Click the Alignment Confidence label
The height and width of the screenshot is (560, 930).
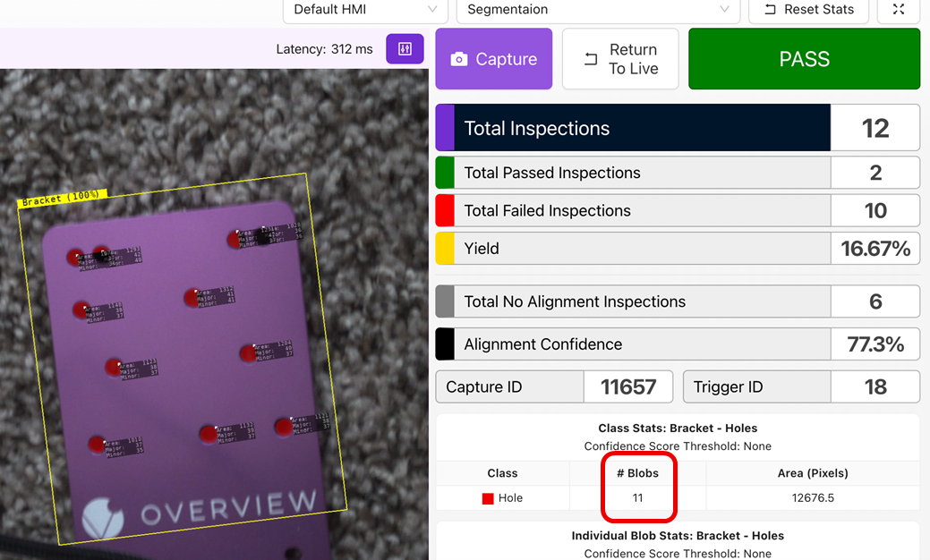click(x=543, y=344)
